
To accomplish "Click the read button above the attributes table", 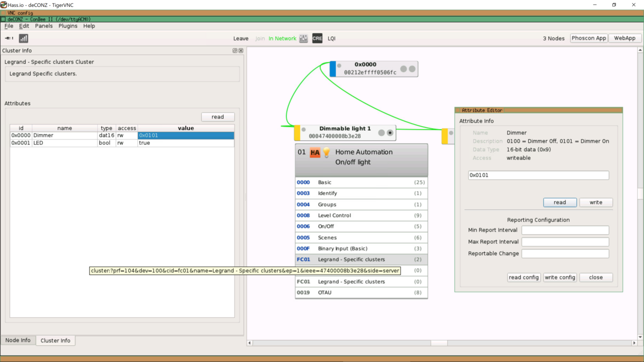I will 218,117.
